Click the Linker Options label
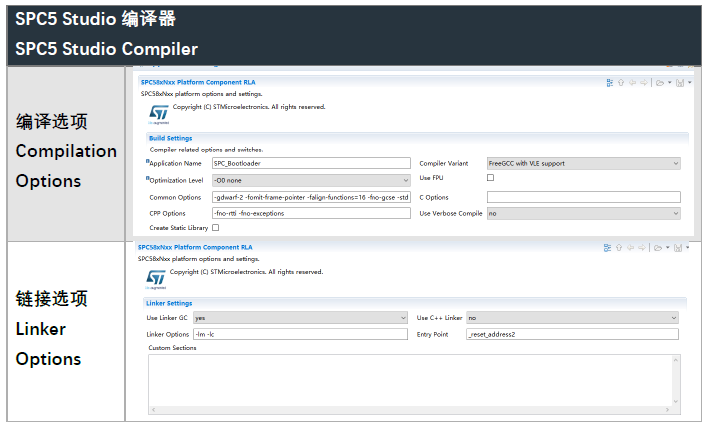The height and width of the screenshot is (435, 709). coord(167,335)
